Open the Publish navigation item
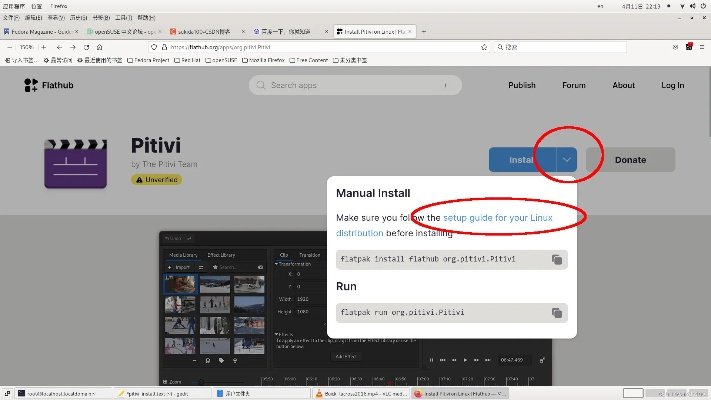 [x=522, y=86]
